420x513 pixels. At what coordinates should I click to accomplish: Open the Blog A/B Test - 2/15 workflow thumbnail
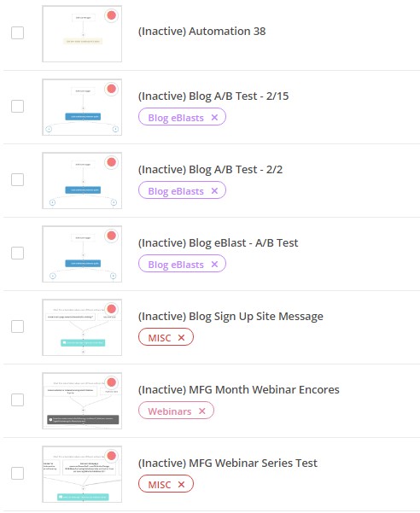tap(82, 107)
